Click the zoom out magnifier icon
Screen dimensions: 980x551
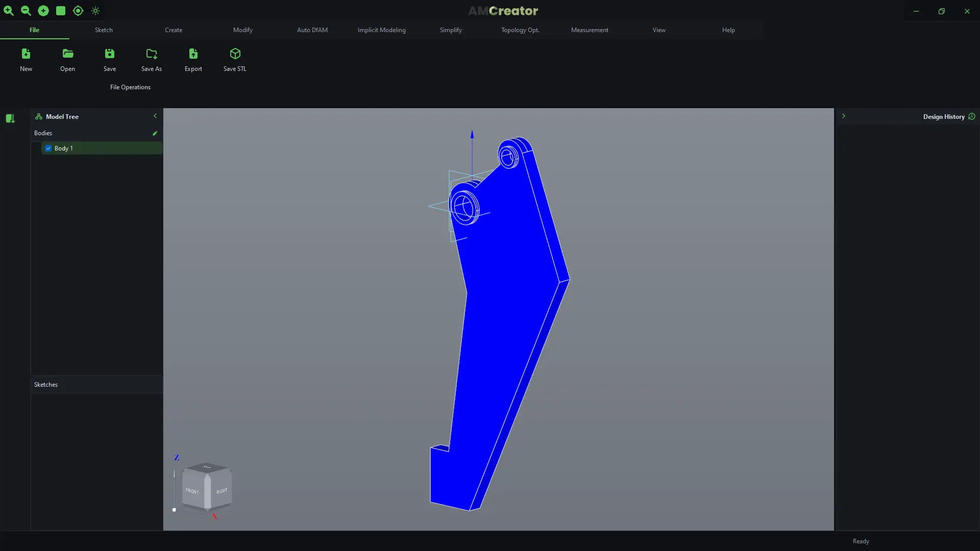coord(26,11)
